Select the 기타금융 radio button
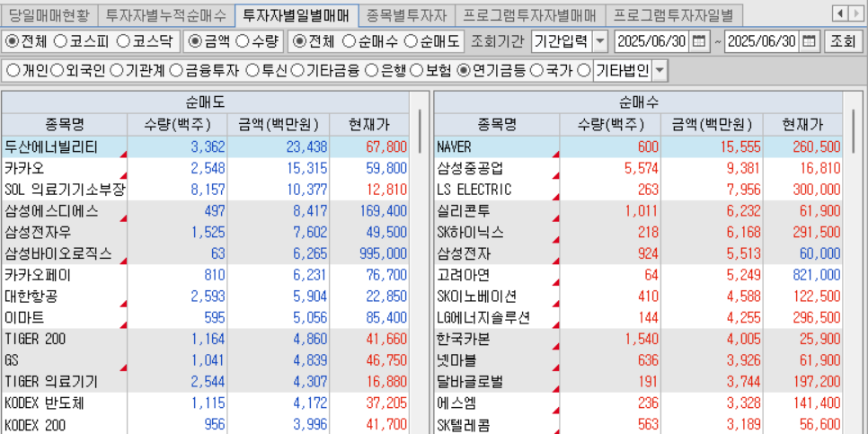The image size is (868, 434). click(297, 70)
